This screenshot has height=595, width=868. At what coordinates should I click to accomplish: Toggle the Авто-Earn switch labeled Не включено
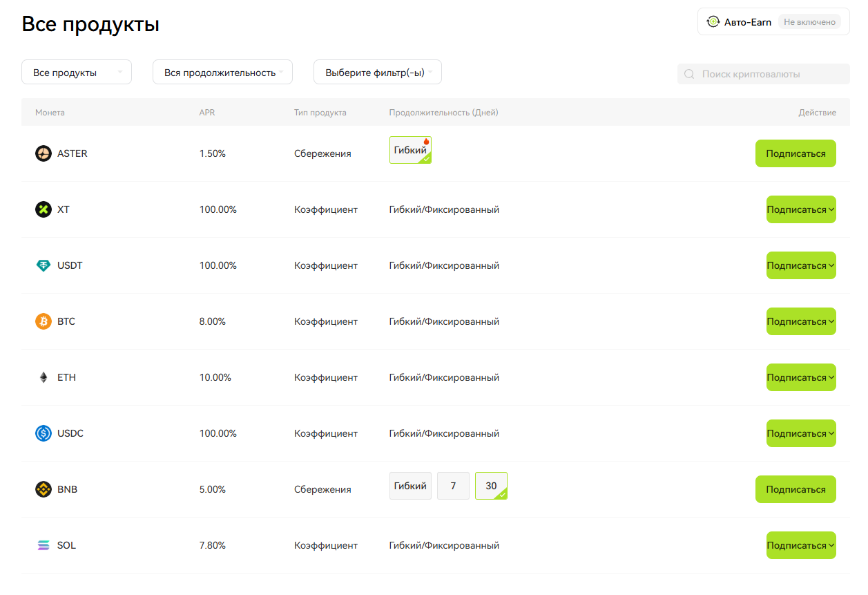[809, 22]
